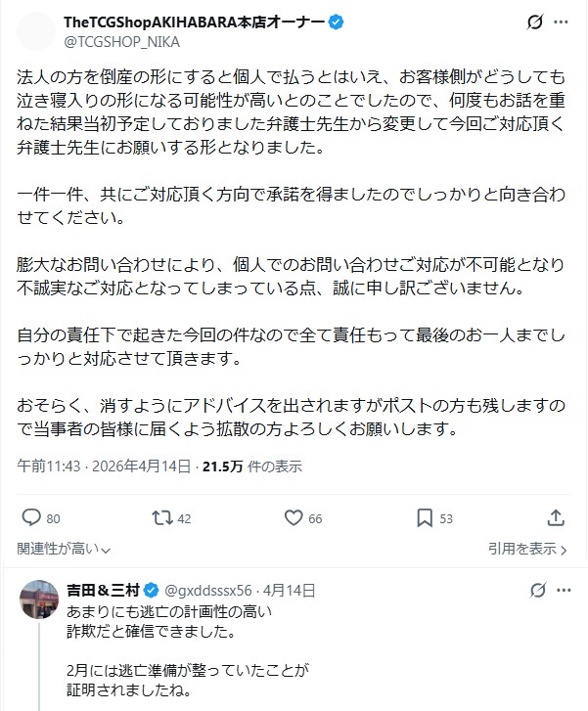Click the post timestamp 午前11:43 · 2026年4月14日
Viewport: 588px width, 711px height.
point(103,467)
